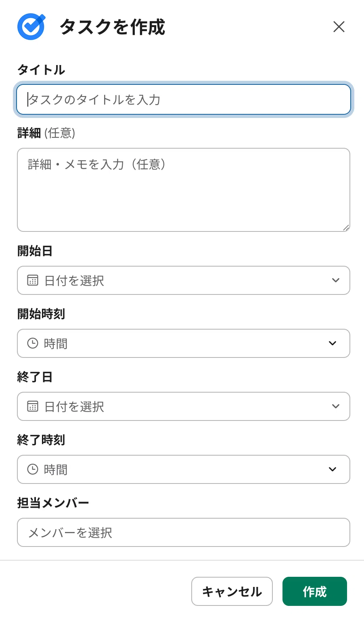
Task: Expand the 終了時刻 time chevron
Action: pos(333,469)
